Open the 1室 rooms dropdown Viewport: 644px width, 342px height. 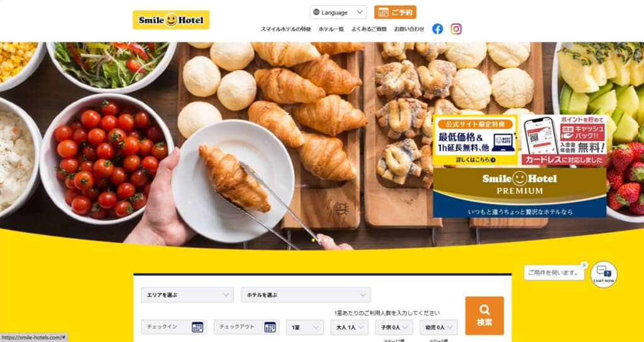tap(305, 327)
